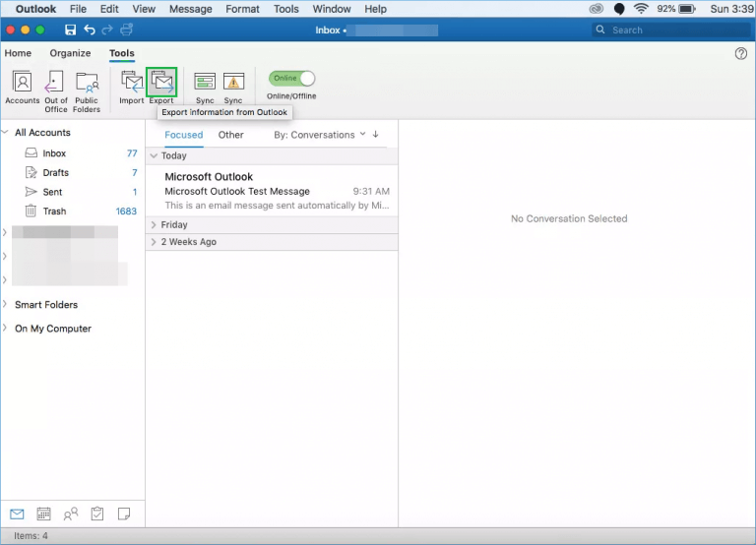Show the Other inbox tab

[231, 135]
